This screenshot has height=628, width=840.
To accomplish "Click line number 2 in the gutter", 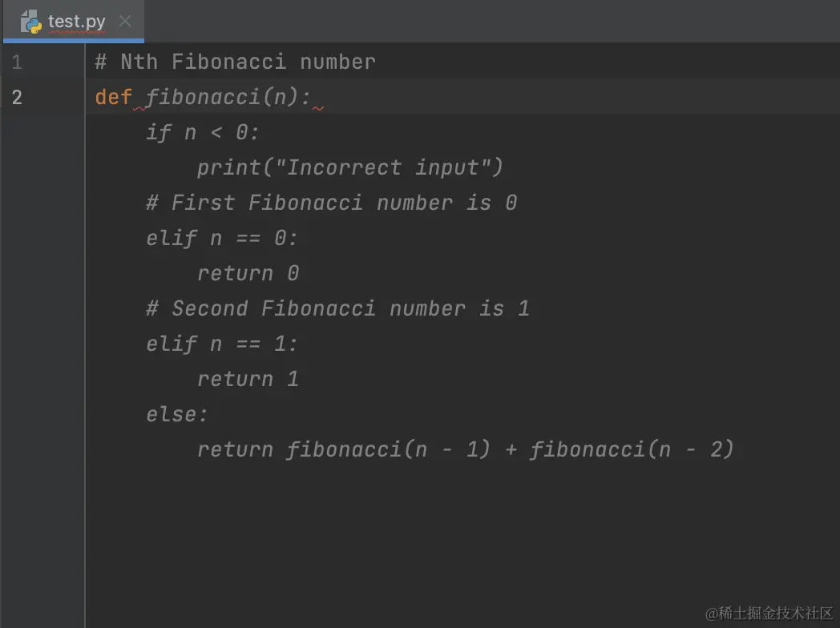I will click(x=17, y=97).
